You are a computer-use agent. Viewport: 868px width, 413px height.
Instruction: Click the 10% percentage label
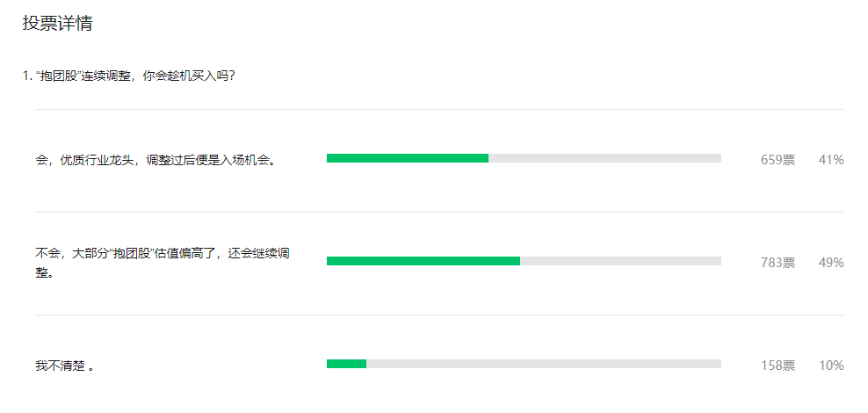point(831,366)
